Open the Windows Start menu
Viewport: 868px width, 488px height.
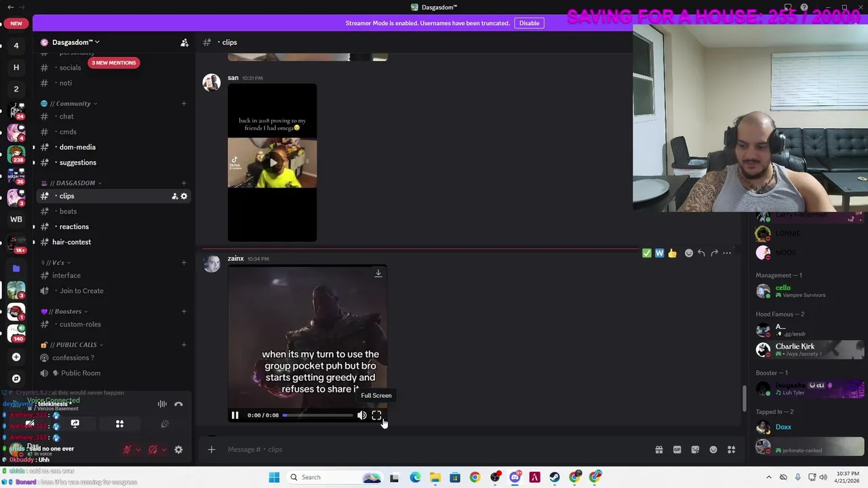(274, 477)
